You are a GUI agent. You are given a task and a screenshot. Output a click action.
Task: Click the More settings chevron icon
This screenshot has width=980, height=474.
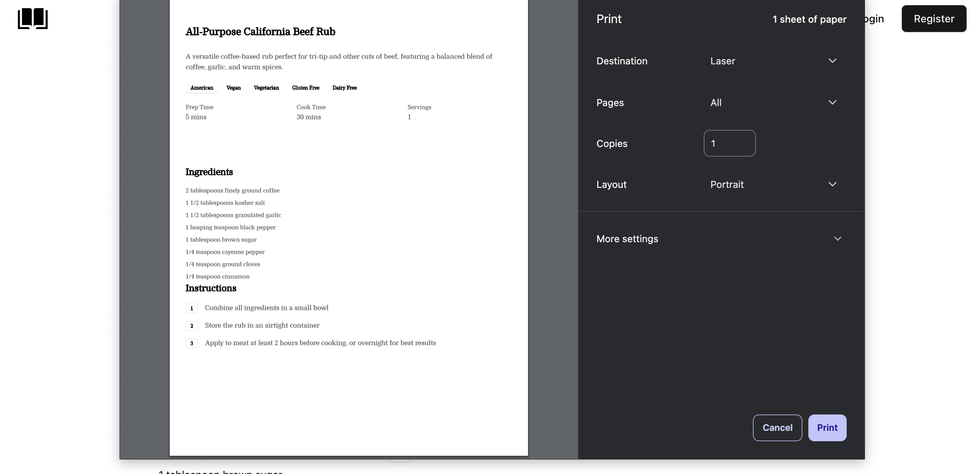(x=838, y=239)
